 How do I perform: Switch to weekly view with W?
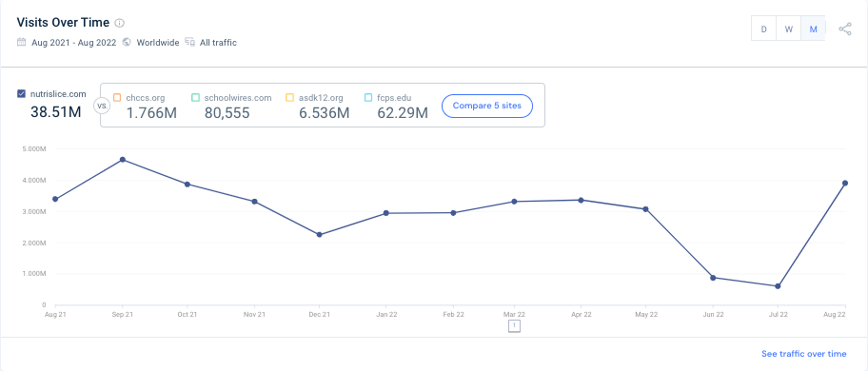[788, 29]
